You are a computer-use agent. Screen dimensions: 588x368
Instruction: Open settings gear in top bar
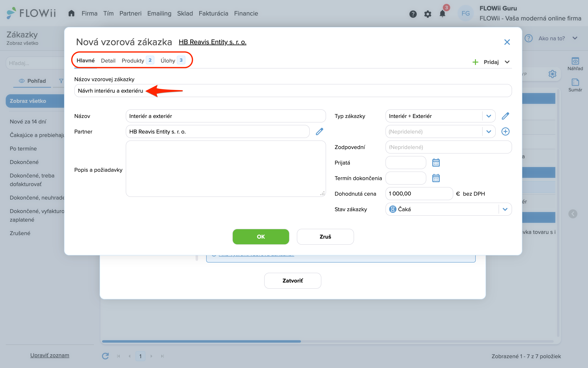[428, 14]
